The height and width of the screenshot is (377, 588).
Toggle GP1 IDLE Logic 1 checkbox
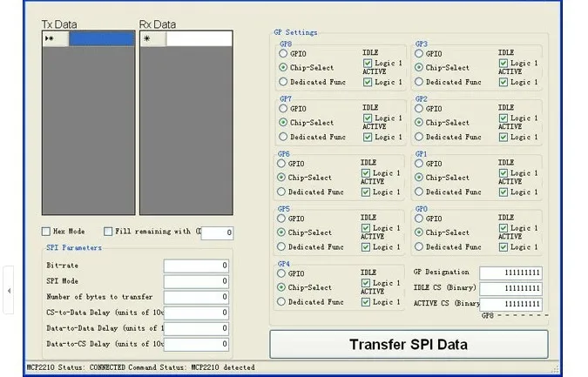pyautogui.click(x=504, y=172)
